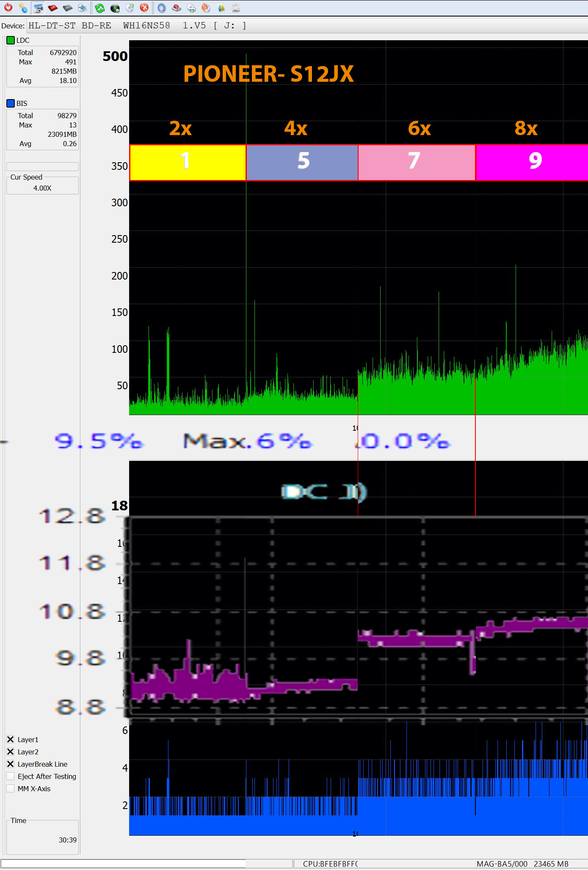This screenshot has height=870, width=588.
Task: Click the green LDC color swatch
Action: click(x=11, y=40)
